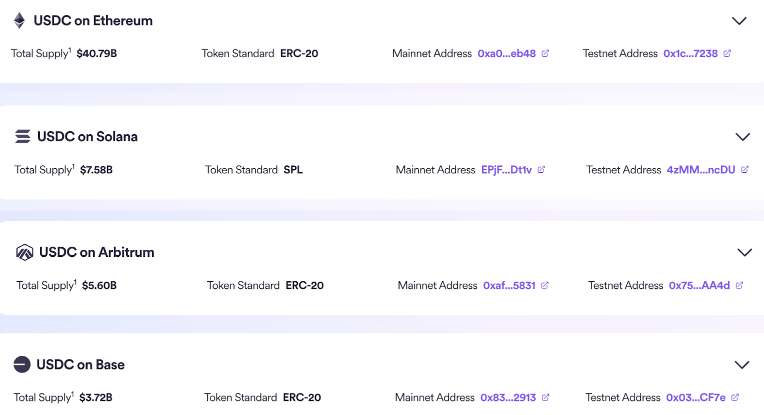Viewport: 764px width, 415px height.
Task: Open Arbitrum testnet address 0x75...AA4d
Action: click(x=699, y=285)
